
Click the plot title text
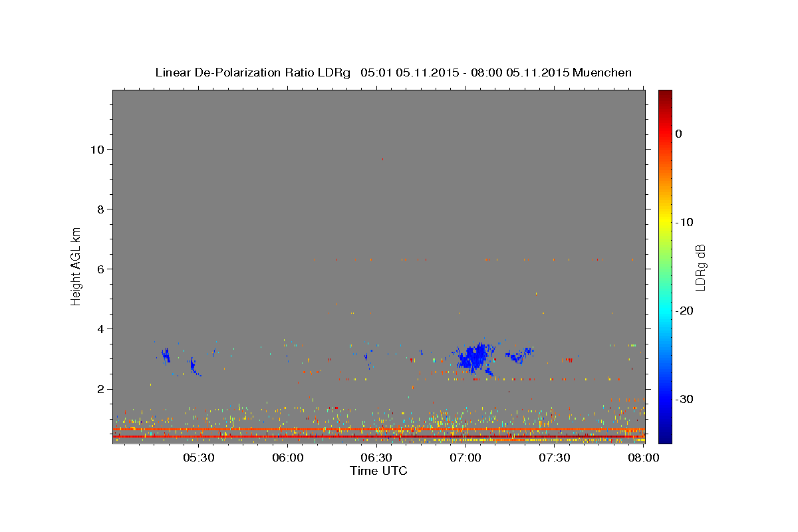click(x=394, y=72)
